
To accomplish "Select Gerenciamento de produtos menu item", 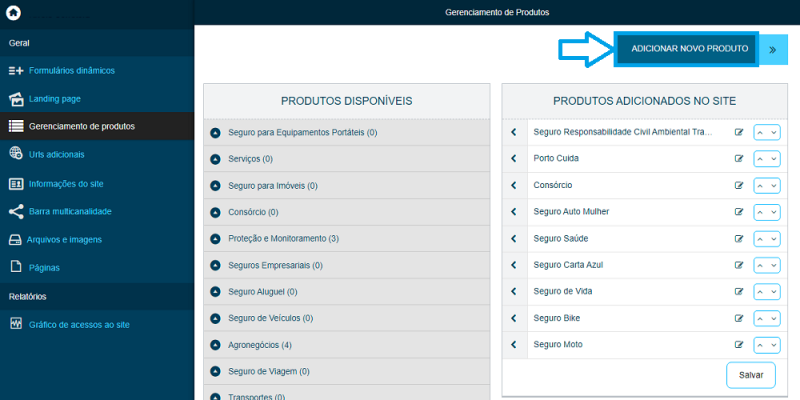I will [97, 126].
